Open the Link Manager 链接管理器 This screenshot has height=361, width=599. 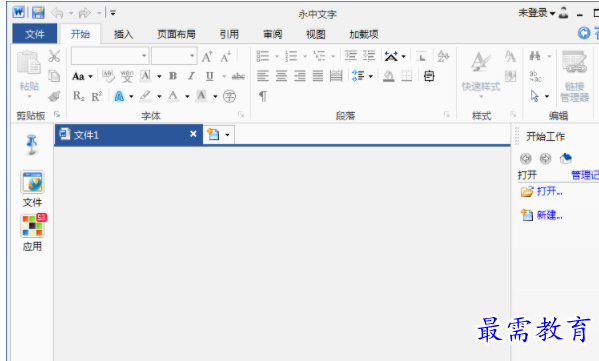(575, 76)
